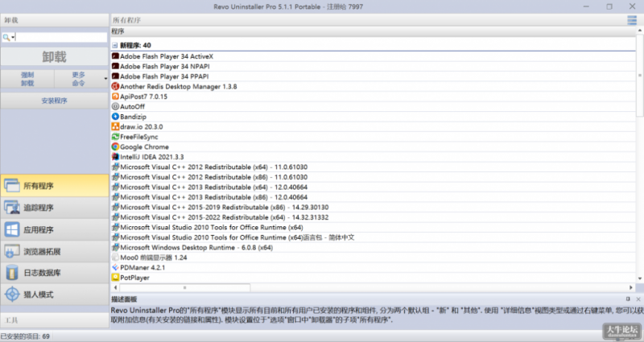Select the 所有程序 sidebar module

coord(54,186)
